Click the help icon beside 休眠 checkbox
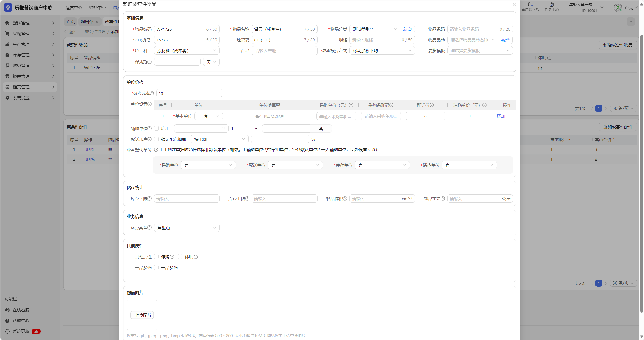Viewport: 644px width, 340px height. click(x=196, y=257)
